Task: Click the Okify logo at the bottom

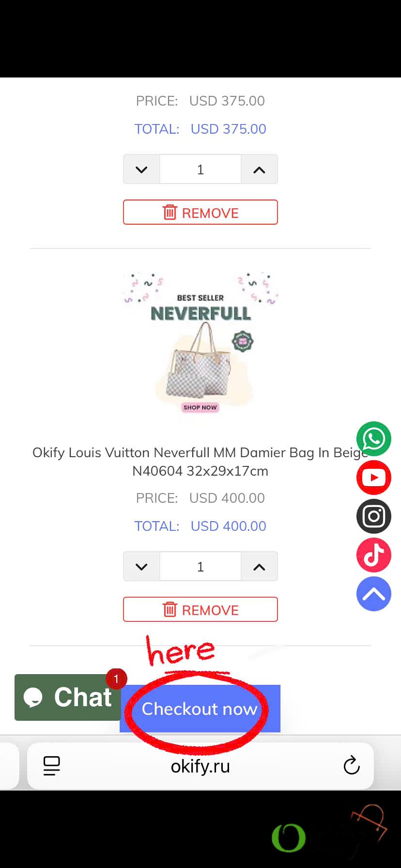Action: click(x=329, y=830)
